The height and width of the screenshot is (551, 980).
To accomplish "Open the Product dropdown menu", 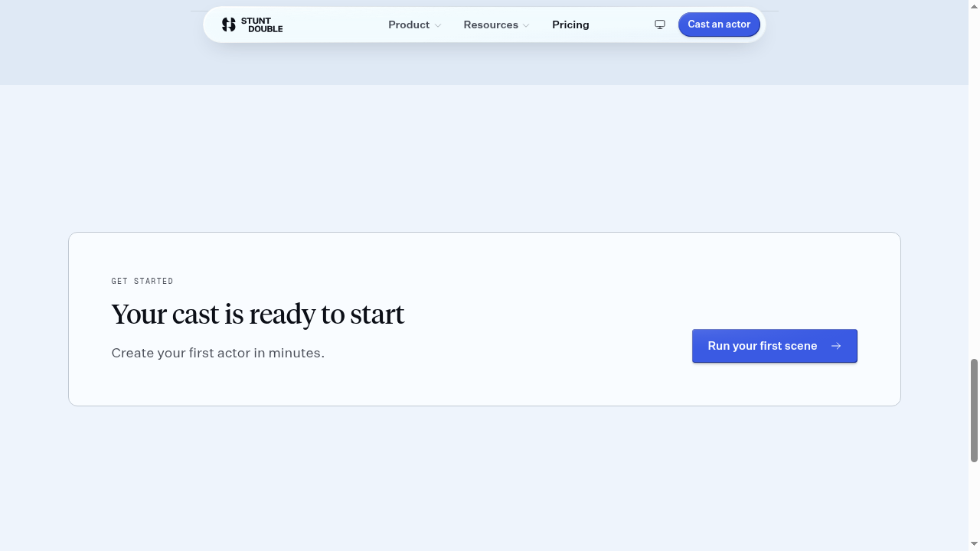I will (x=414, y=24).
